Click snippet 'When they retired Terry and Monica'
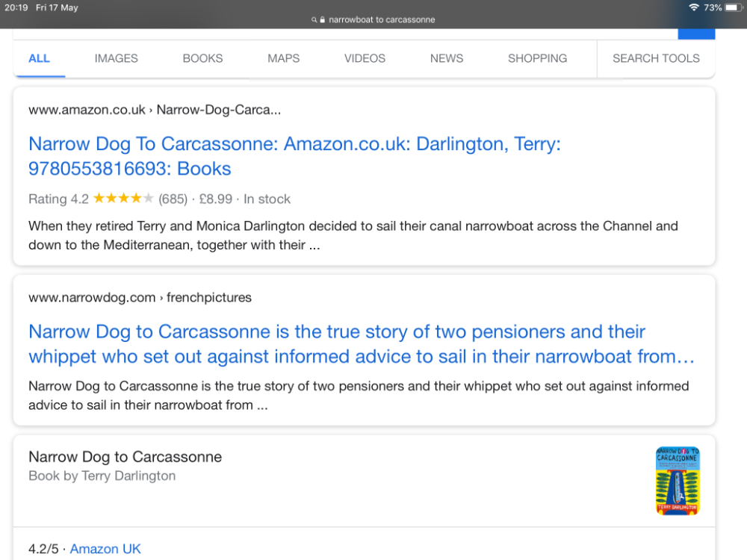This screenshot has height=560, width=747. [353, 235]
